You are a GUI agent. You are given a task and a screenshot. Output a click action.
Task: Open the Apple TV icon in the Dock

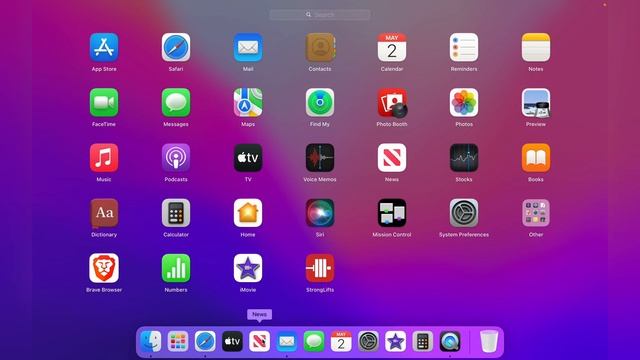click(x=232, y=341)
